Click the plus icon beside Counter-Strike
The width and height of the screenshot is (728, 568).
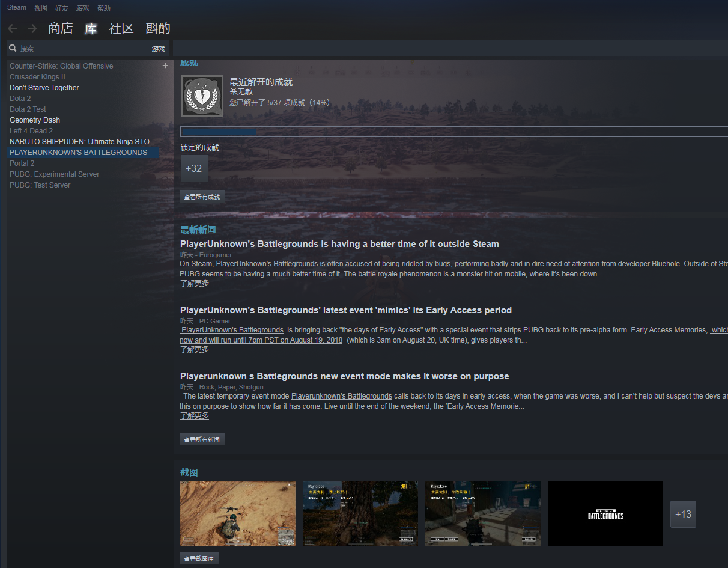165,66
